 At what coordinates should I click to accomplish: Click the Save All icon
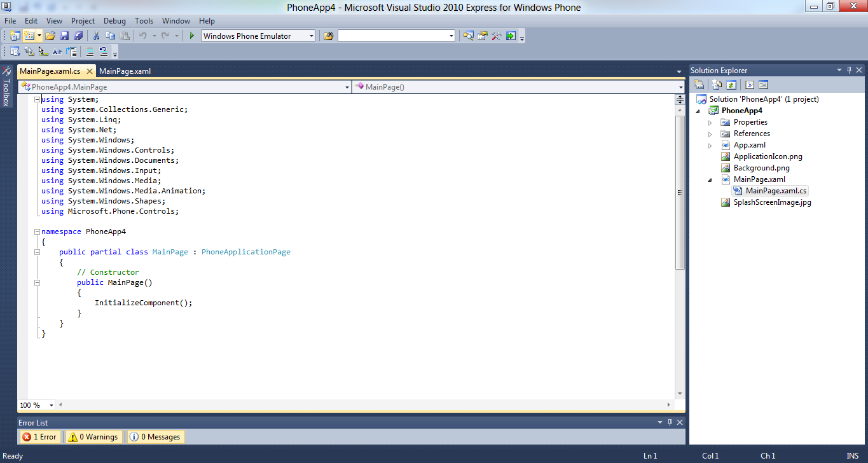coord(78,36)
